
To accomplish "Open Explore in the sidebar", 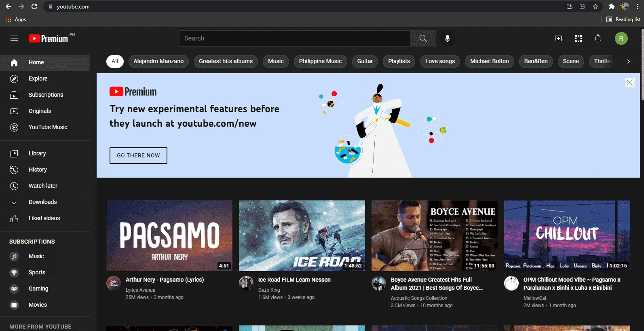I will [45, 79].
